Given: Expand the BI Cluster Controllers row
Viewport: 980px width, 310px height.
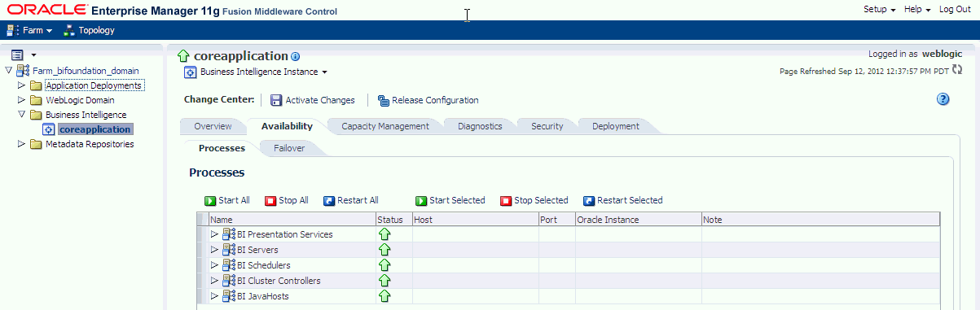Looking at the screenshot, I should pos(215,281).
